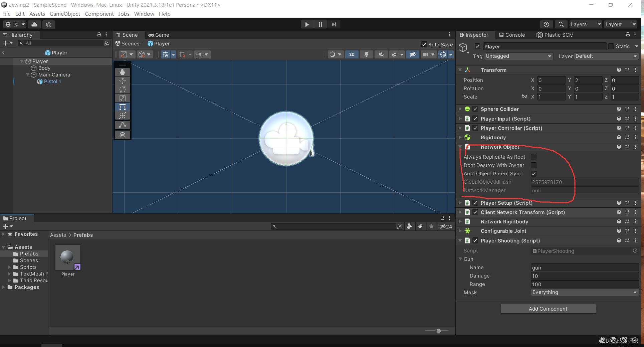This screenshot has height=347, width=644.
Task: Open the Layers dropdown
Action: coord(585,24)
